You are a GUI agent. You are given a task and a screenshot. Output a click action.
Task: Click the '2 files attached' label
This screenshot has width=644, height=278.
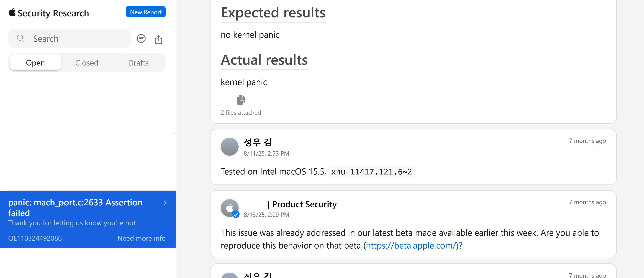pos(241,113)
